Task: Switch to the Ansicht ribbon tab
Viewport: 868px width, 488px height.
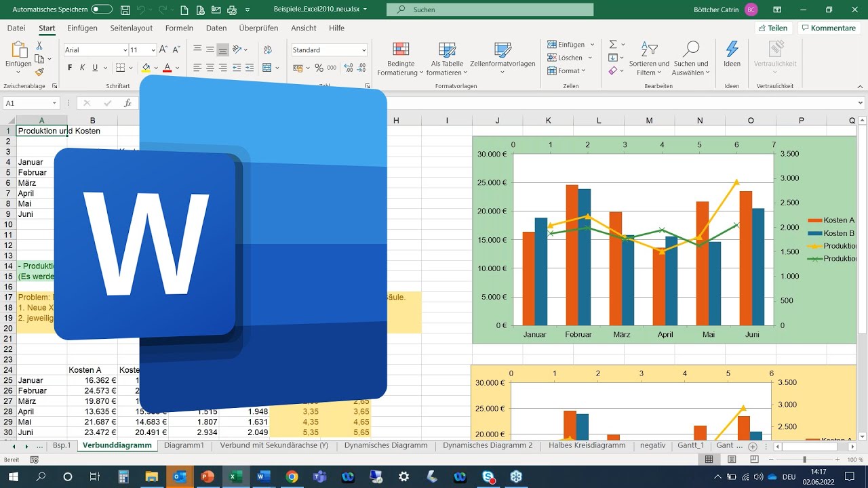Action: click(x=304, y=28)
